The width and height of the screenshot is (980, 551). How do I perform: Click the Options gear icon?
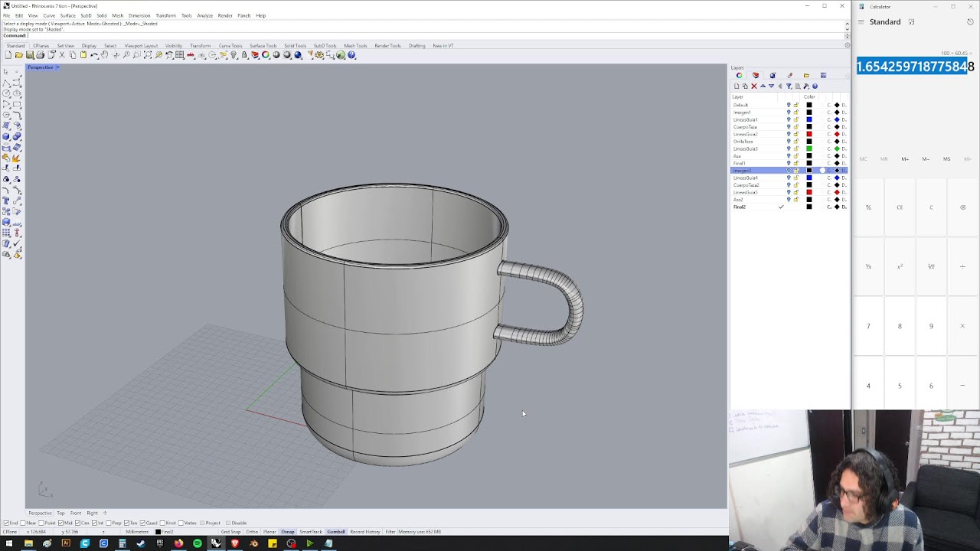[319, 55]
